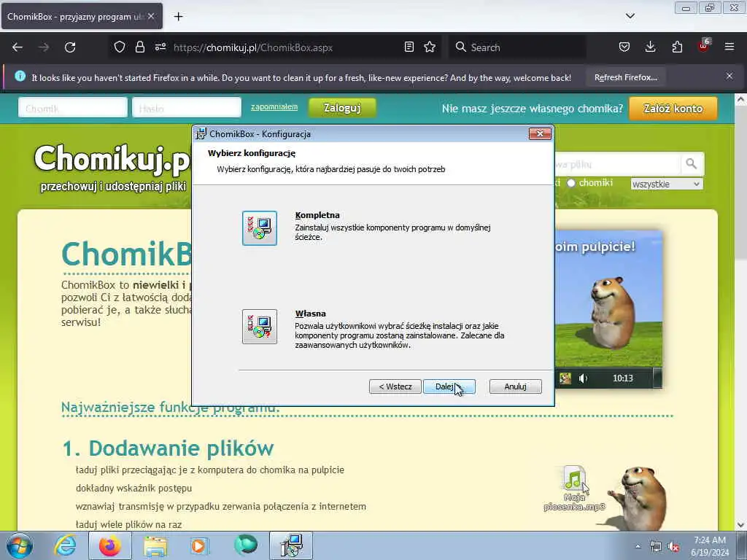Dismiss the Firefox notification bar
The height and width of the screenshot is (560, 747).
point(729,76)
